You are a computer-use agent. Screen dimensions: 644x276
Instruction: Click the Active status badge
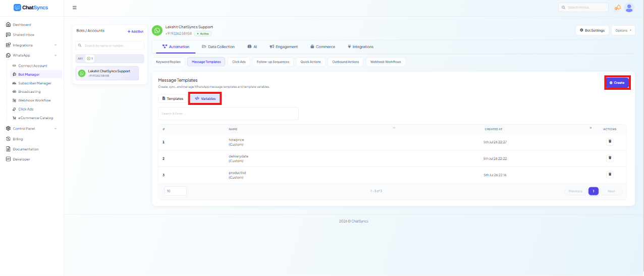(203, 34)
